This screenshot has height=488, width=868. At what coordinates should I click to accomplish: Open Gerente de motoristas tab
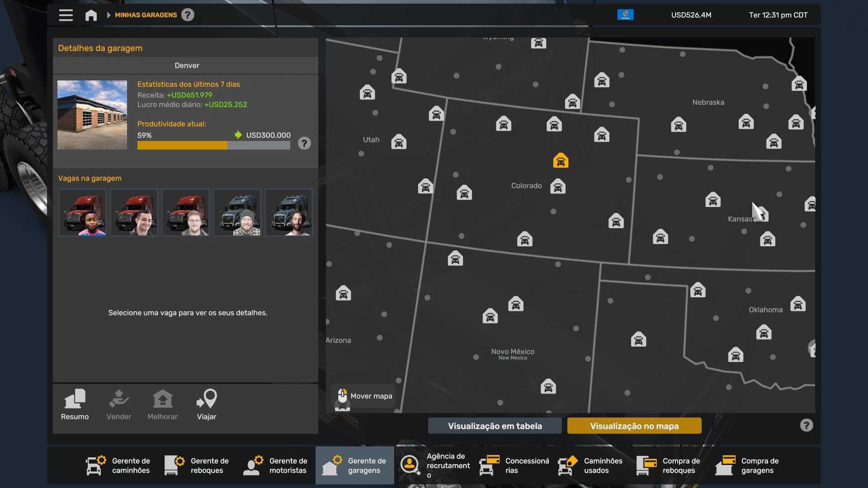tap(276, 465)
